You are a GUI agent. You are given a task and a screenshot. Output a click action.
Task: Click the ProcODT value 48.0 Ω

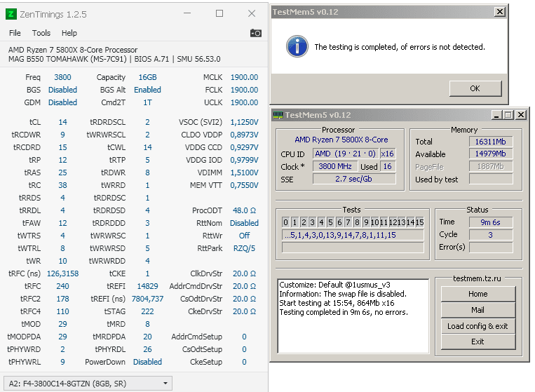[x=244, y=210]
